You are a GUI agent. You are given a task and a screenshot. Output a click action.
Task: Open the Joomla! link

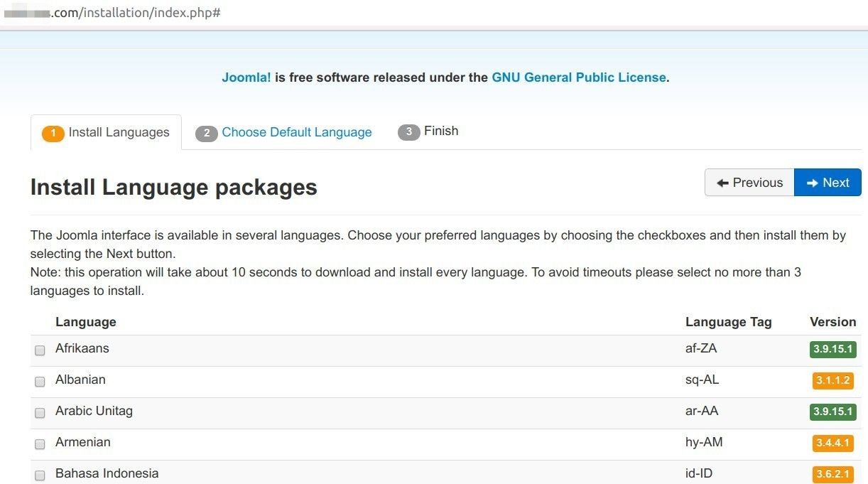(246, 77)
